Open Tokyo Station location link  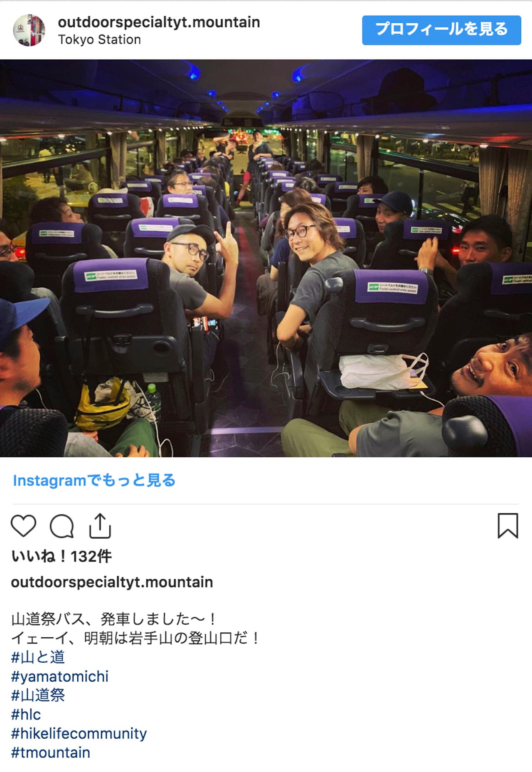tap(99, 39)
